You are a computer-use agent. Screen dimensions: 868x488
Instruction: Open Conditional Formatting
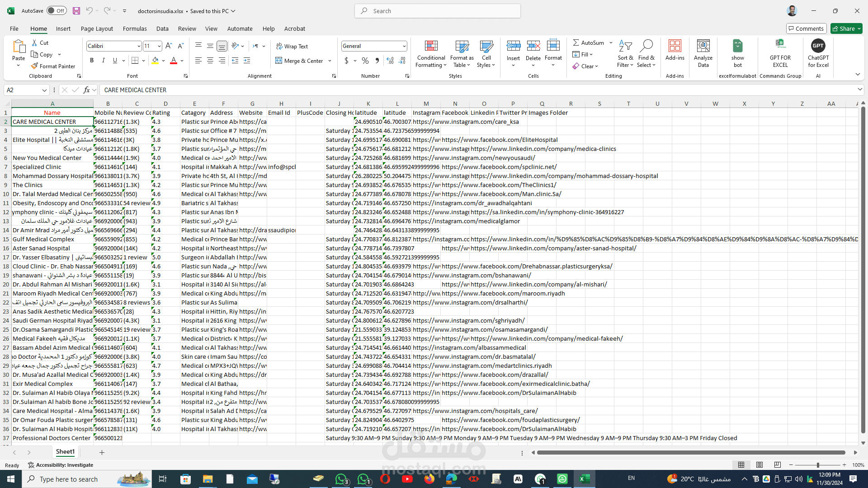click(431, 54)
